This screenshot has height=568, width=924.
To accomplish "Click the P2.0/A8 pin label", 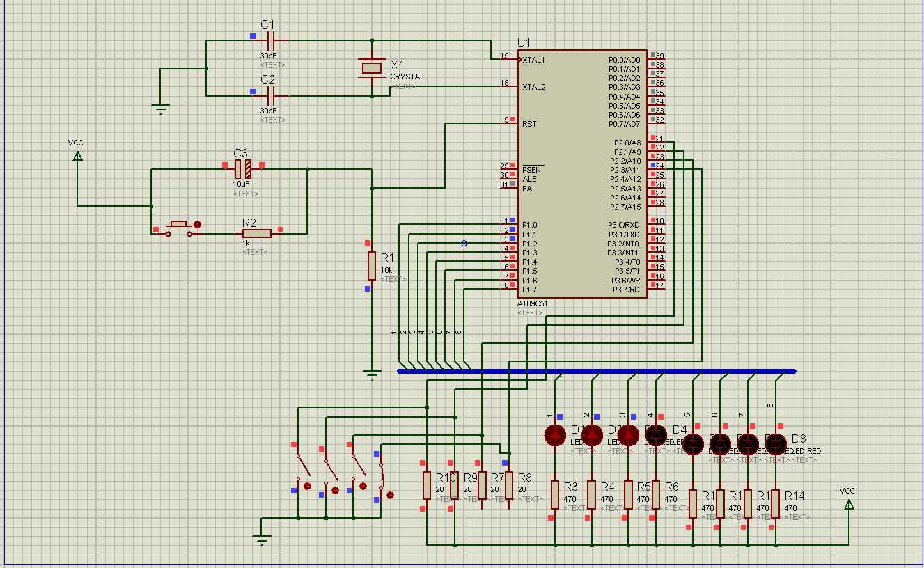I will 627,143.
